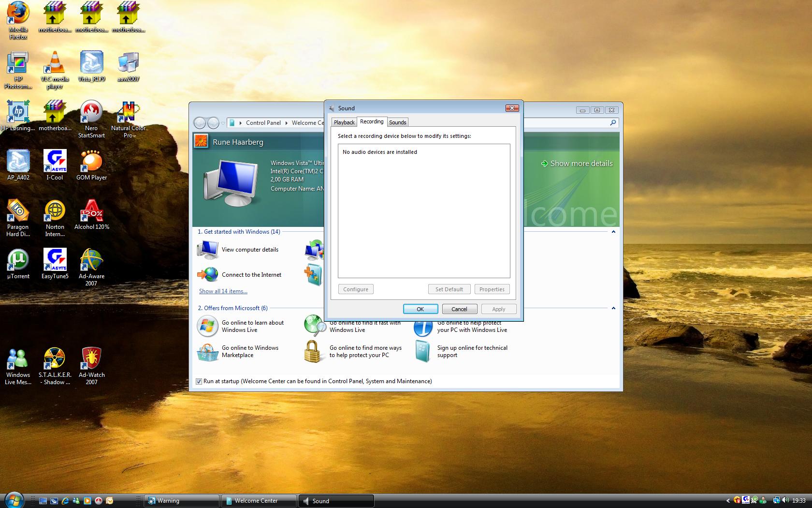Click the volume speaker icon in the tray
This screenshot has height=508, width=812.
coord(786,500)
